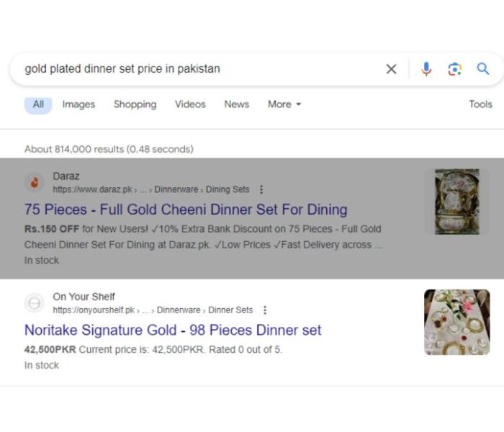Open three-dot options for On Your Shelf result

click(x=265, y=310)
